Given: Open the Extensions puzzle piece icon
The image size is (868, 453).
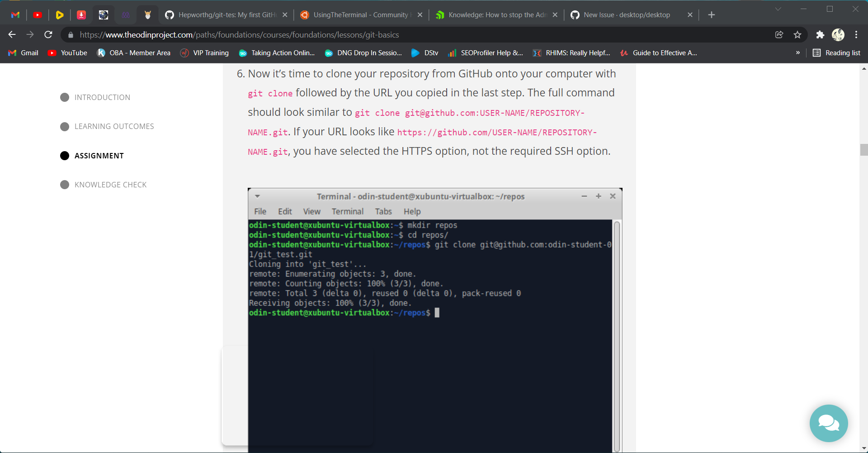Looking at the screenshot, I should pyautogui.click(x=820, y=34).
